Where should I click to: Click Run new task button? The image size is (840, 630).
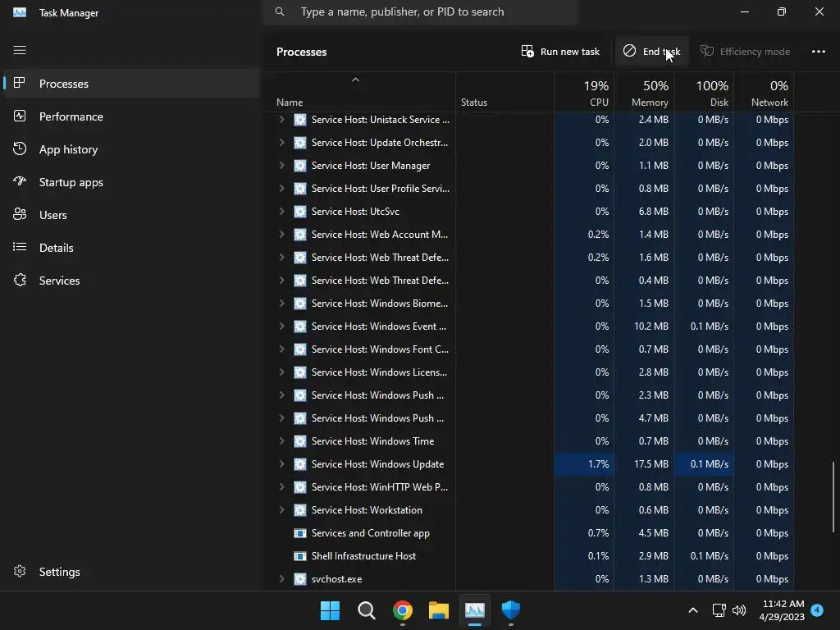pyautogui.click(x=559, y=52)
